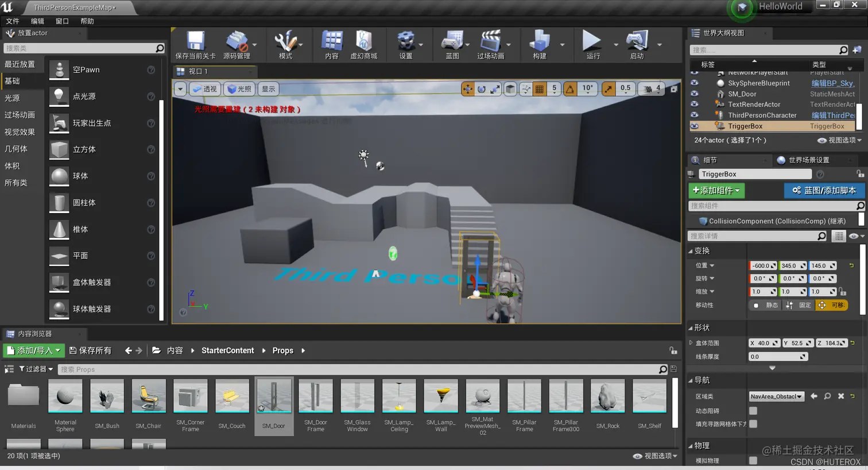Maximize the viewport with the corner icon
Image resolution: width=868 pixels, height=470 pixels.
[674, 89]
